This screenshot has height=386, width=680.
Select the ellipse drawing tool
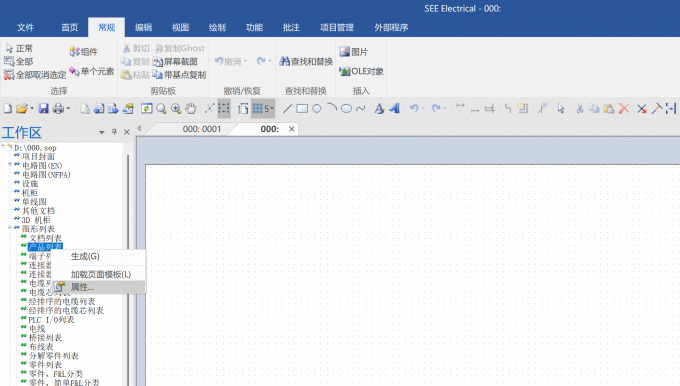[346, 108]
